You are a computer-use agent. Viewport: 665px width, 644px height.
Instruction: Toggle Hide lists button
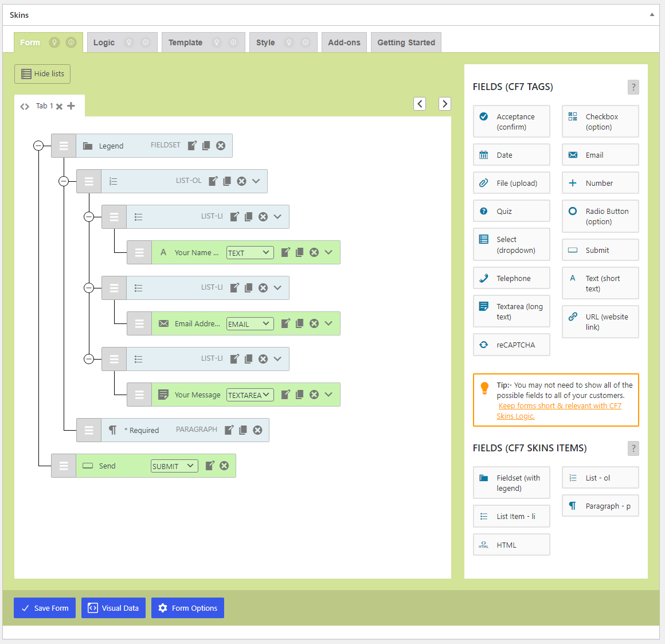pyautogui.click(x=42, y=74)
